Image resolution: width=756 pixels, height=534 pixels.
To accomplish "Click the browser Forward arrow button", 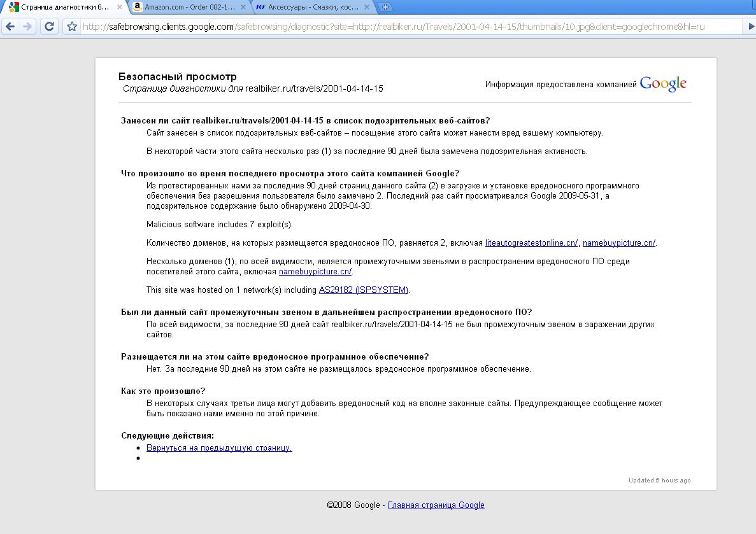I will coord(27,27).
